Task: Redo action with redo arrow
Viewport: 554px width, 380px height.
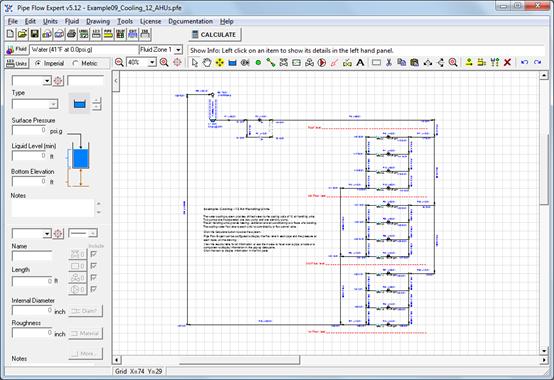Action: pyautogui.click(x=537, y=63)
